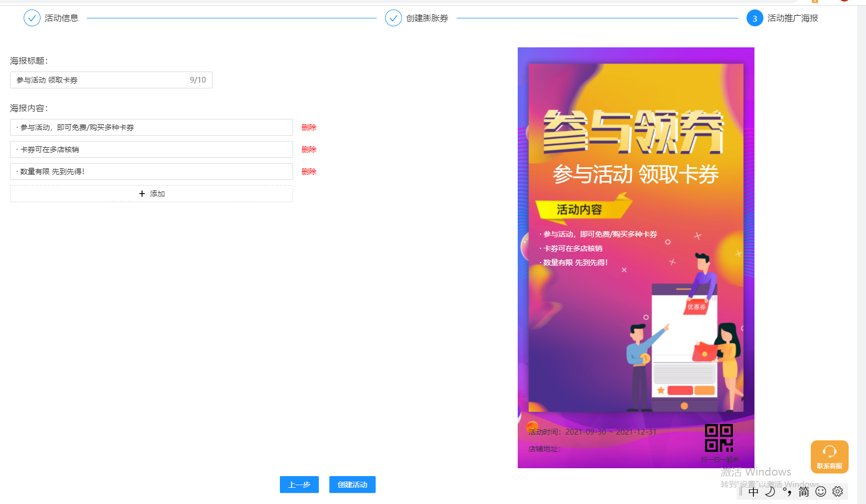Select the 活动推广海报 step label
The image size is (866, 504).
coord(793,17)
